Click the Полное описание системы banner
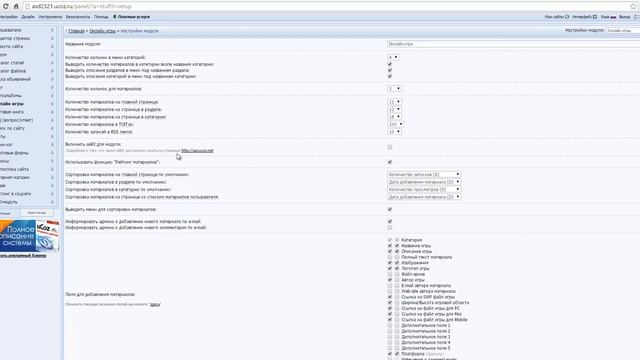Image resolution: width=640 pixels, height=360 pixels. point(29,236)
